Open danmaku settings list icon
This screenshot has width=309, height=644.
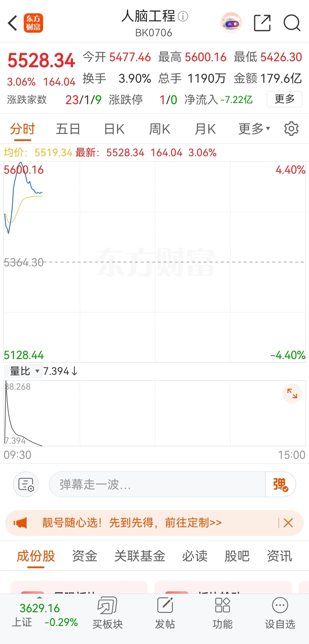click(26, 484)
